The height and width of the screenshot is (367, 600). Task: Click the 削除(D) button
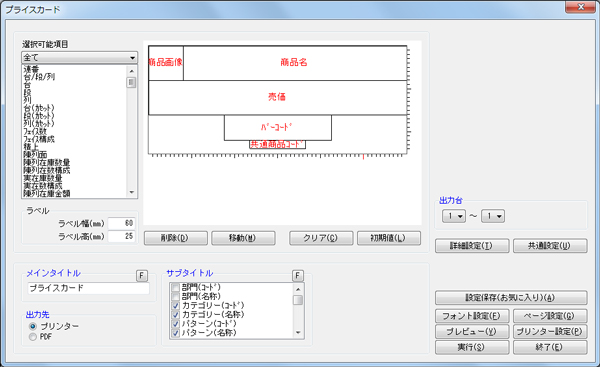(176, 238)
